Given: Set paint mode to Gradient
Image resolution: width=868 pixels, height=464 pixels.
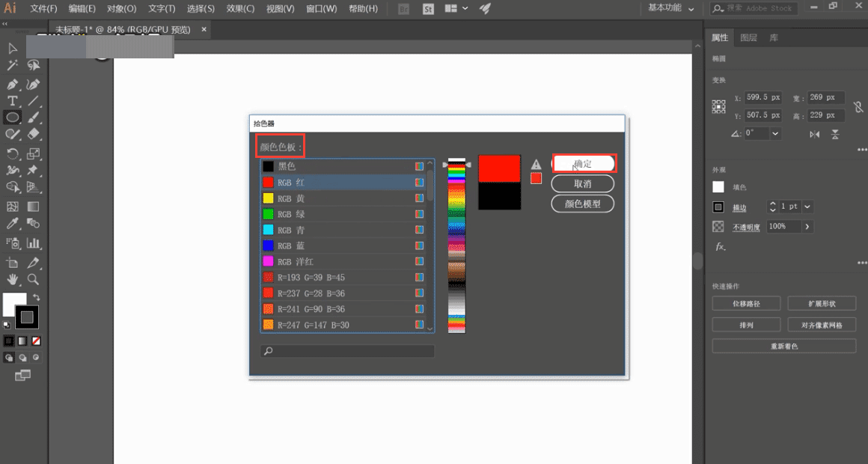Looking at the screenshot, I should click(22, 341).
